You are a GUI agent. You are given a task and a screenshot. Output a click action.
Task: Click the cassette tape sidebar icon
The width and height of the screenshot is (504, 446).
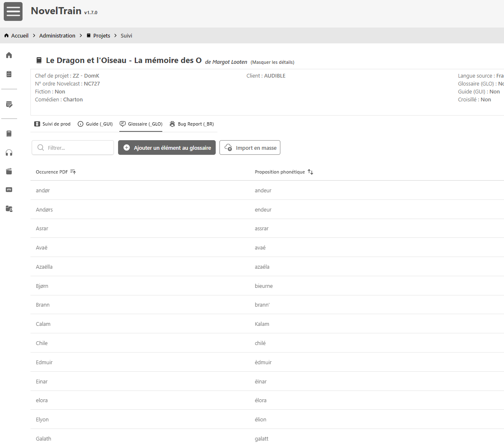pos(9,190)
